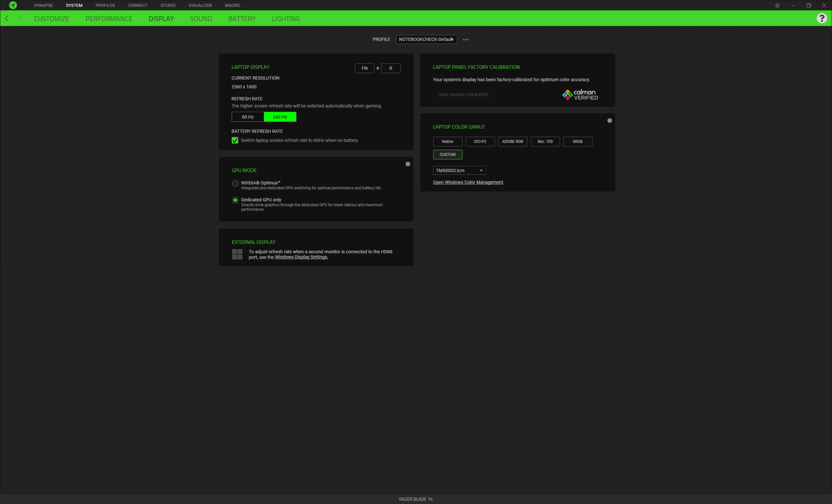832x504 pixels.
Task: Click Laptop Color Gamut info icon
Action: [x=610, y=120]
